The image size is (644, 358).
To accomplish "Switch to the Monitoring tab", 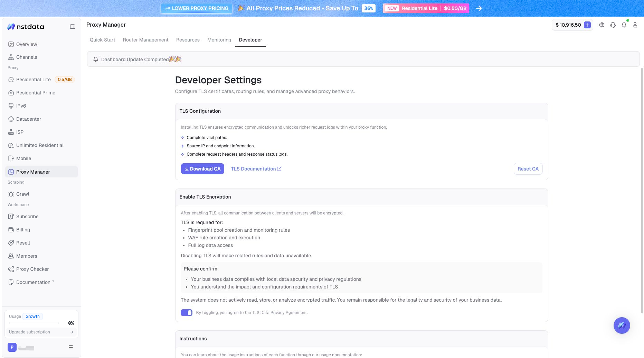I will [x=219, y=40].
